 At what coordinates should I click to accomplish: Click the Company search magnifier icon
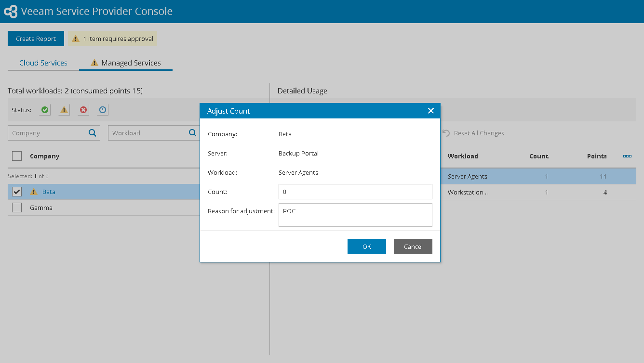pyautogui.click(x=93, y=133)
